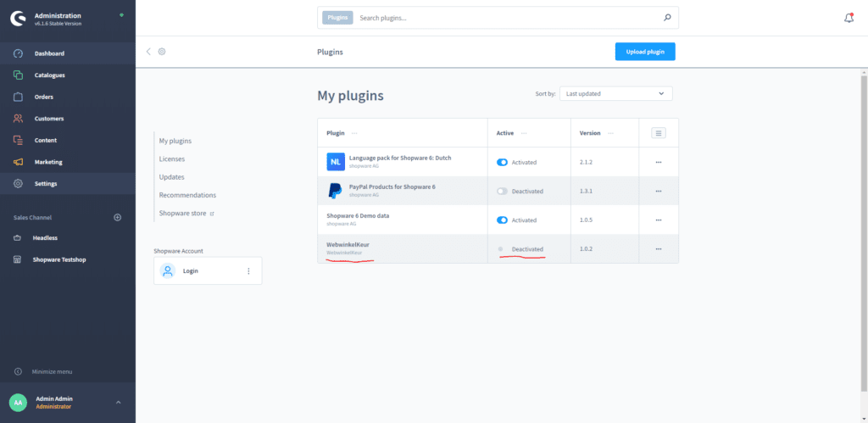Enable the PayPal Products plugin toggle
This screenshot has height=423, width=868.
click(502, 191)
